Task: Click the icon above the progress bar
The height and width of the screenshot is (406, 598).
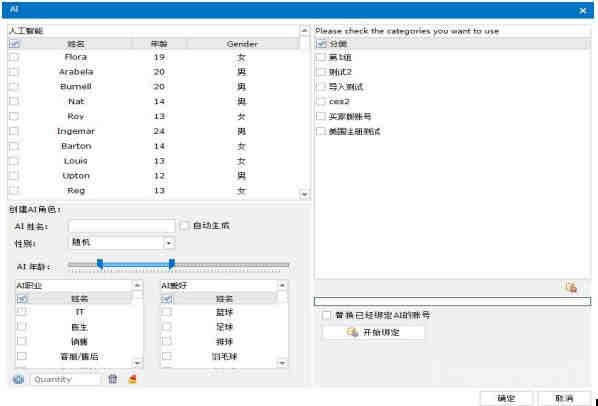Action: [x=571, y=287]
